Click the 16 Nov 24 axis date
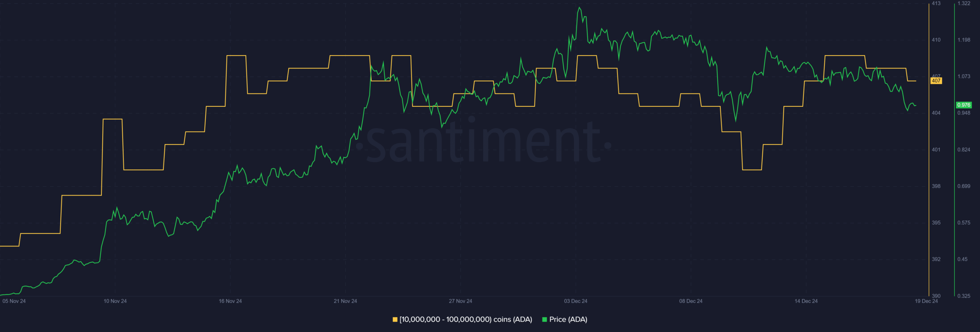Viewport: 980px width, 332px height. [x=230, y=301]
